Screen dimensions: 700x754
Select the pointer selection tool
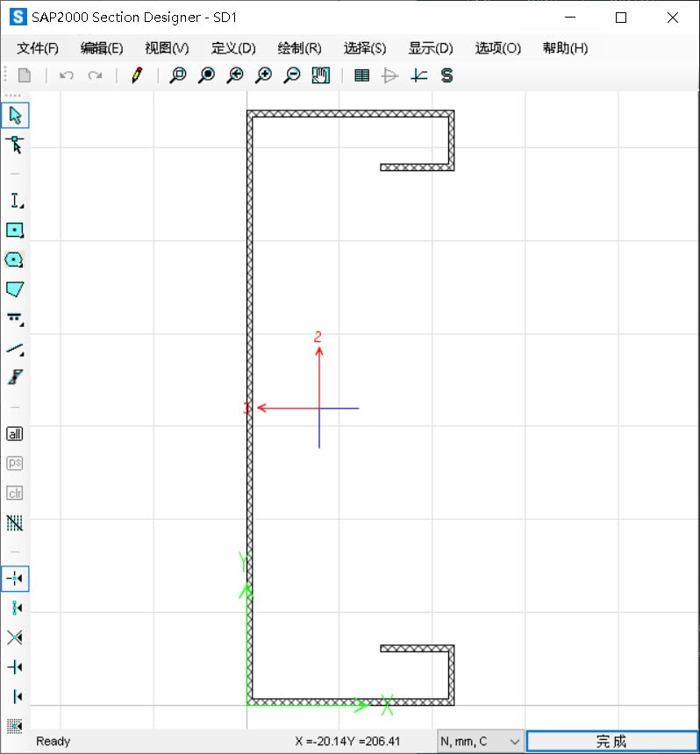15,116
